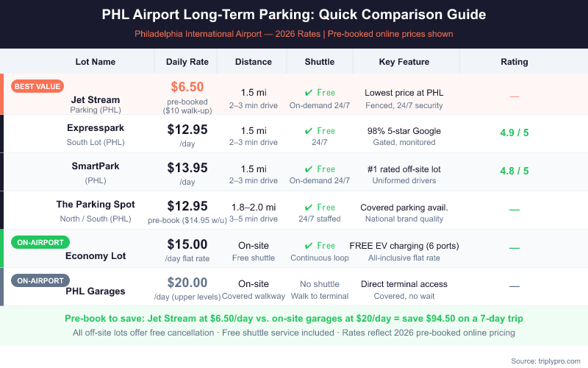Click the Rating column header

(x=514, y=62)
